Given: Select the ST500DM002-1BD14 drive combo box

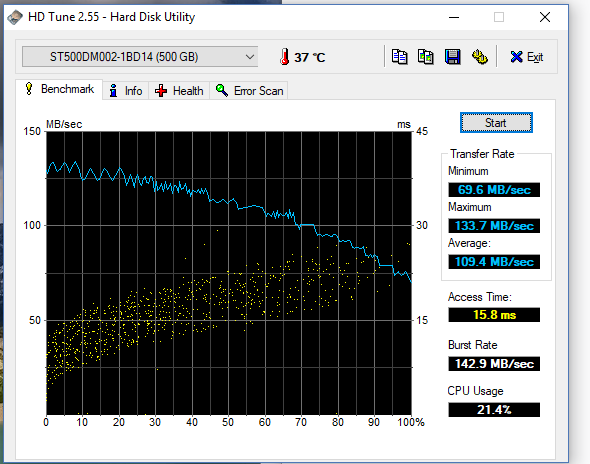Looking at the screenshot, I should coord(140,57).
